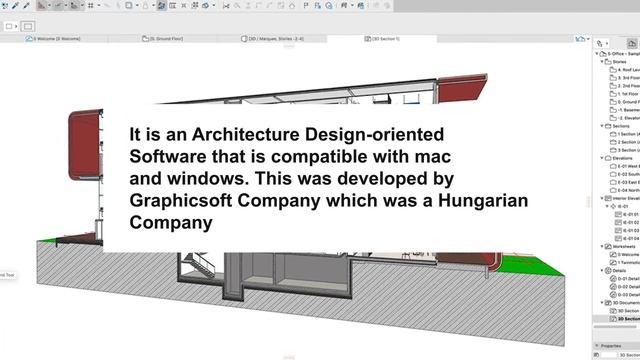Collapse the Sections group in navigator
This screenshot has height=360, width=640.
pyautogui.click(x=602, y=126)
